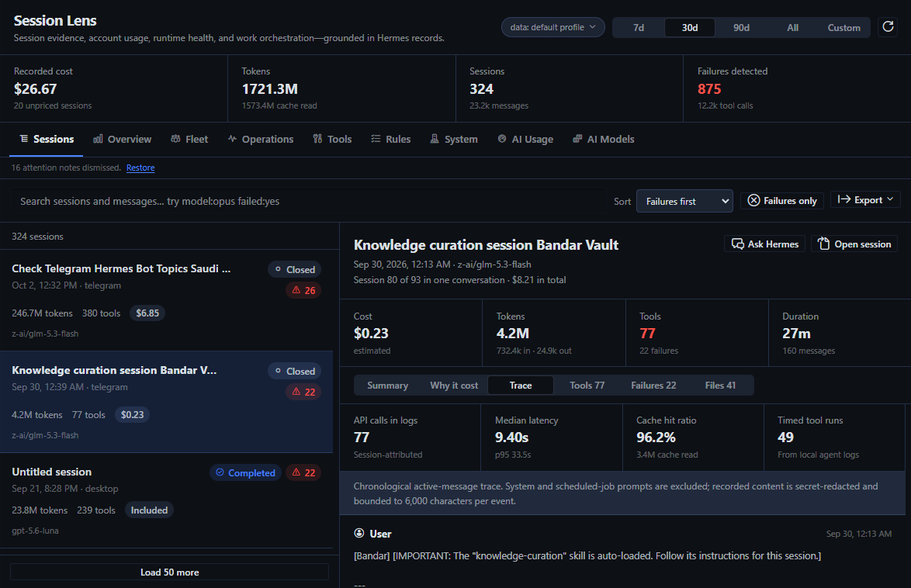Screen dimensions: 911x588
Task: Click the Rules list icon
Action: tap(376, 139)
